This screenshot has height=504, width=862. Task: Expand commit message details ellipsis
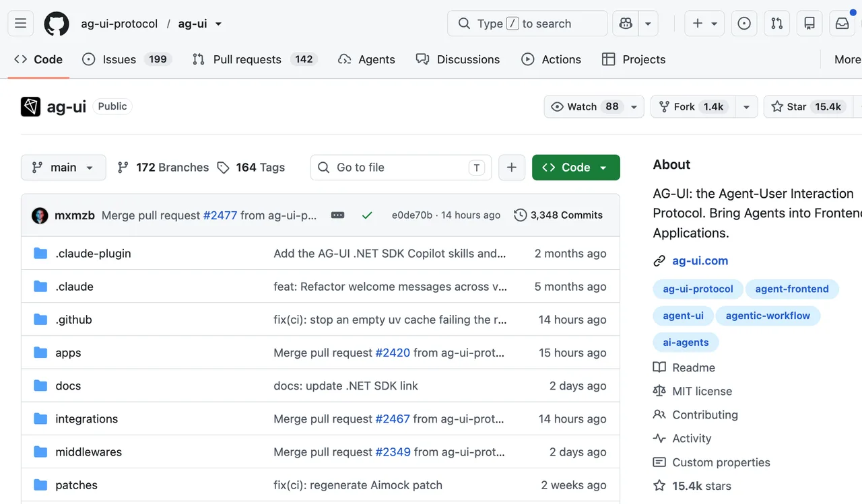(x=338, y=215)
